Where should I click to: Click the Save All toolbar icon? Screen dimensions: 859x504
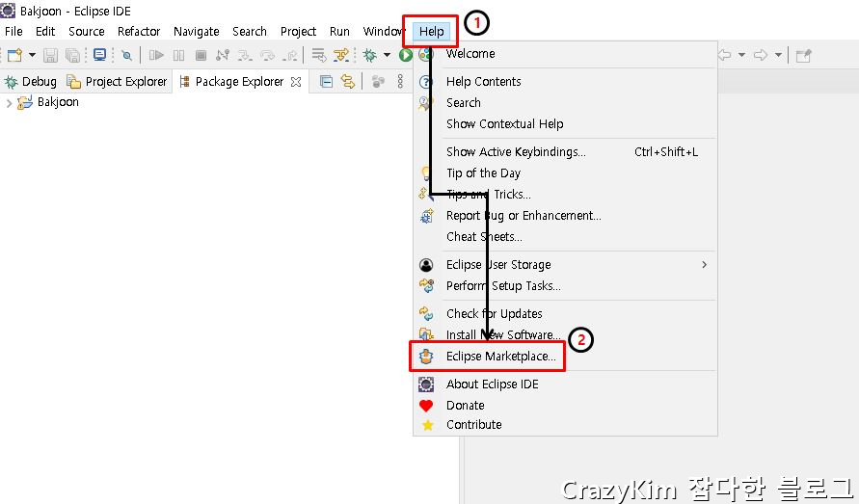tap(72, 55)
